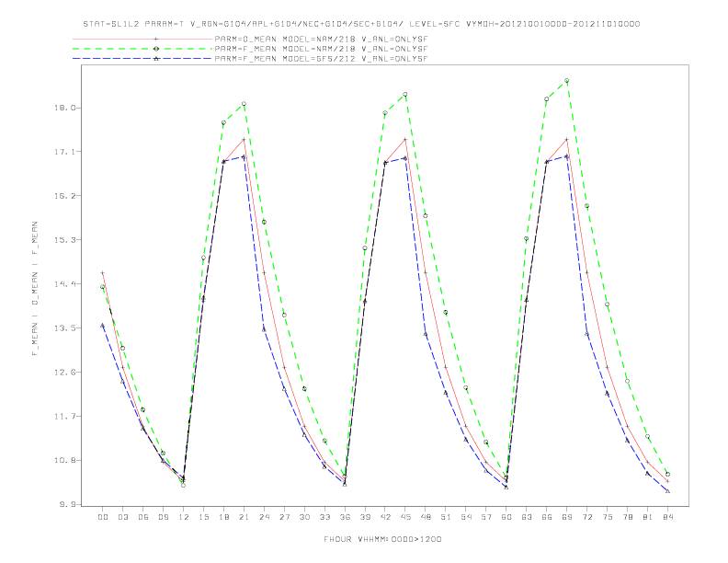Click the x-axis hour label 66
The height and width of the screenshot is (563, 728).
(547, 517)
